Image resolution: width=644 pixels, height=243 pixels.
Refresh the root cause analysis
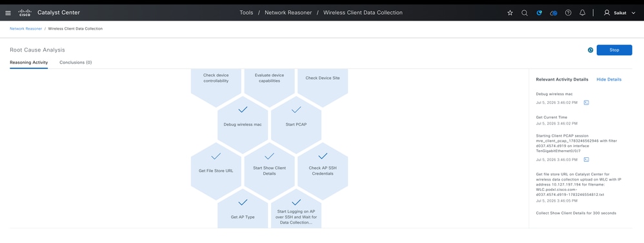point(590,50)
